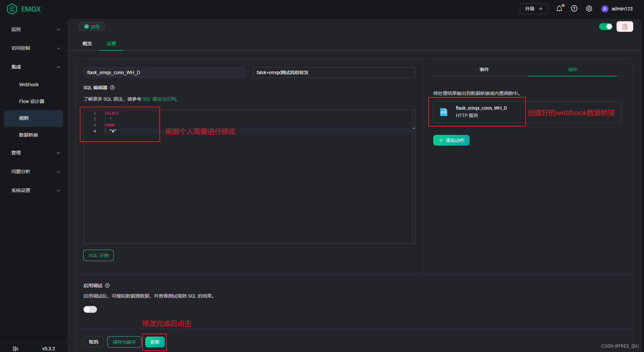
Task: Click the 启用 status badge
Action: [x=92, y=27]
